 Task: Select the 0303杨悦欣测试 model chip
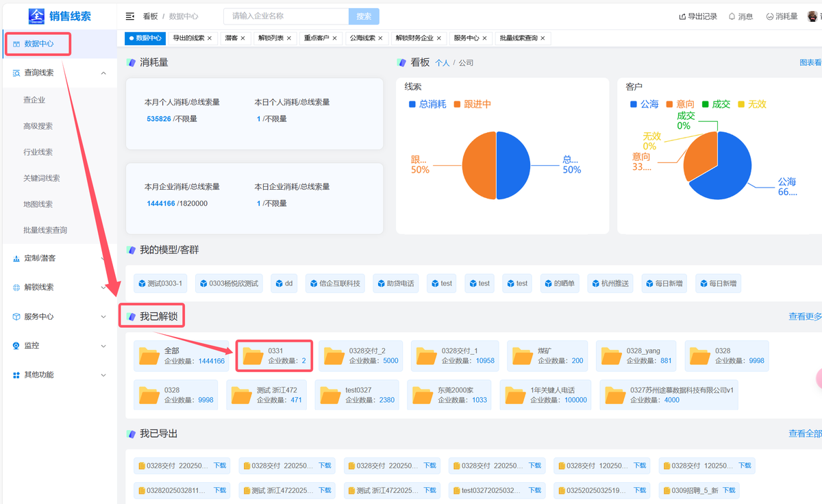(229, 283)
